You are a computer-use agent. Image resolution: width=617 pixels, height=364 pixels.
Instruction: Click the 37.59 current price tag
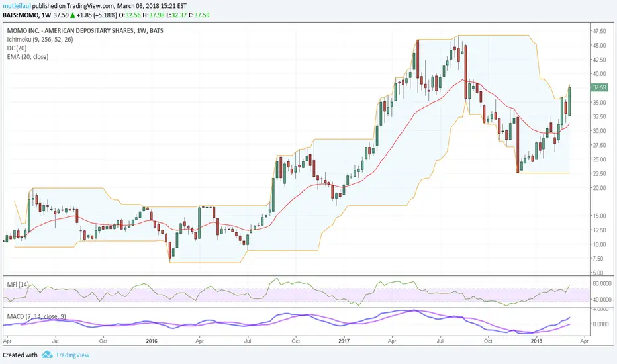tap(600, 87)
